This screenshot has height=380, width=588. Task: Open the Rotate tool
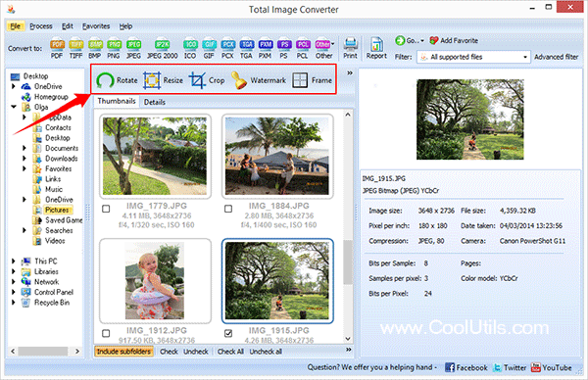[x=117, y=80]
